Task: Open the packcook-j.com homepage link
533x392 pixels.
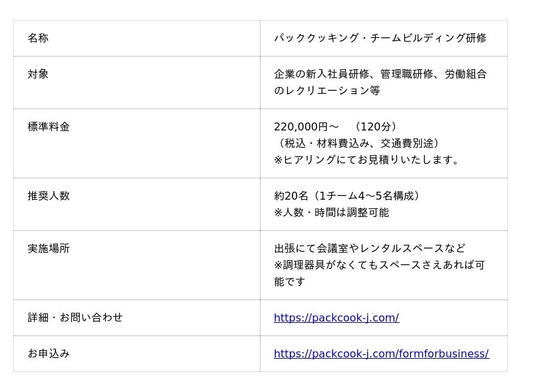Action: tap(336, 318)
